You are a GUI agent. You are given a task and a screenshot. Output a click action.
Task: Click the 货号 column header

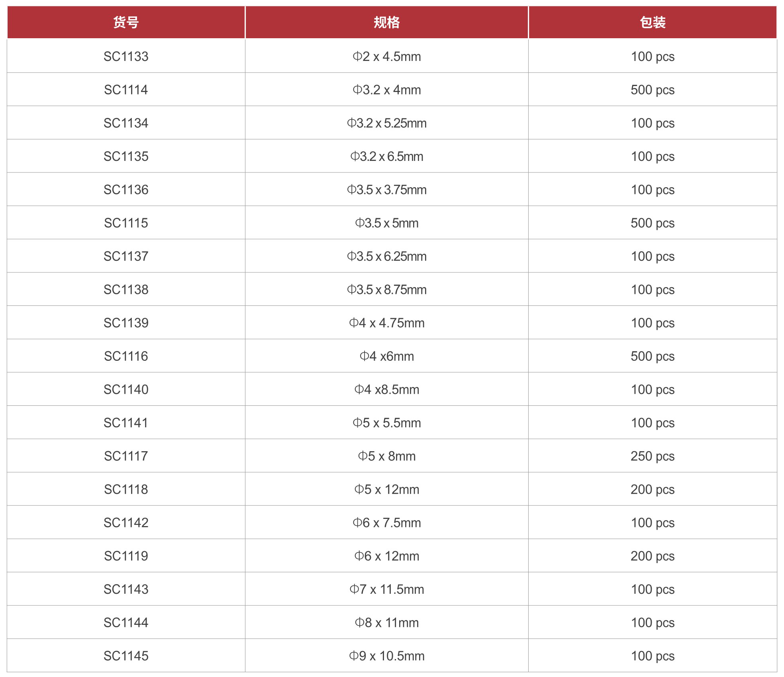[x=126, y=22]
